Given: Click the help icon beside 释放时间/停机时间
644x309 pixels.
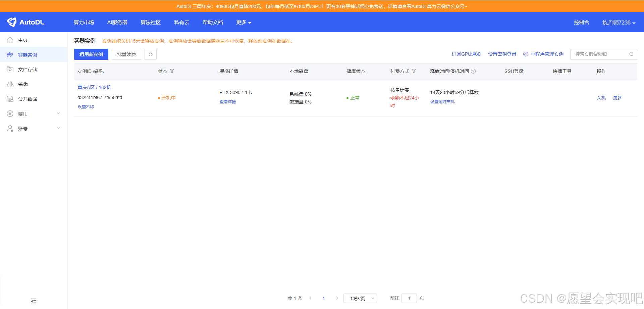Looking at the screenshot, I should click(x=473, y=71).
